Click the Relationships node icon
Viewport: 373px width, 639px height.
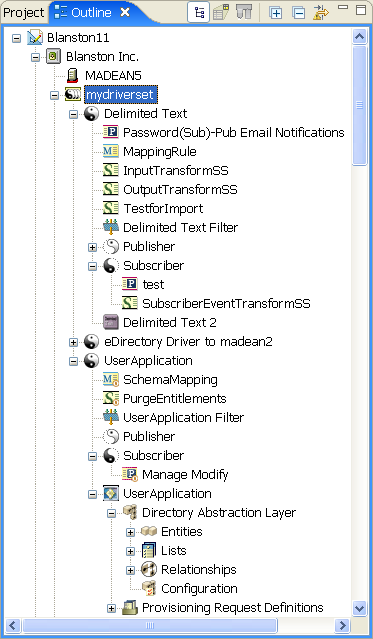(149, 569)
